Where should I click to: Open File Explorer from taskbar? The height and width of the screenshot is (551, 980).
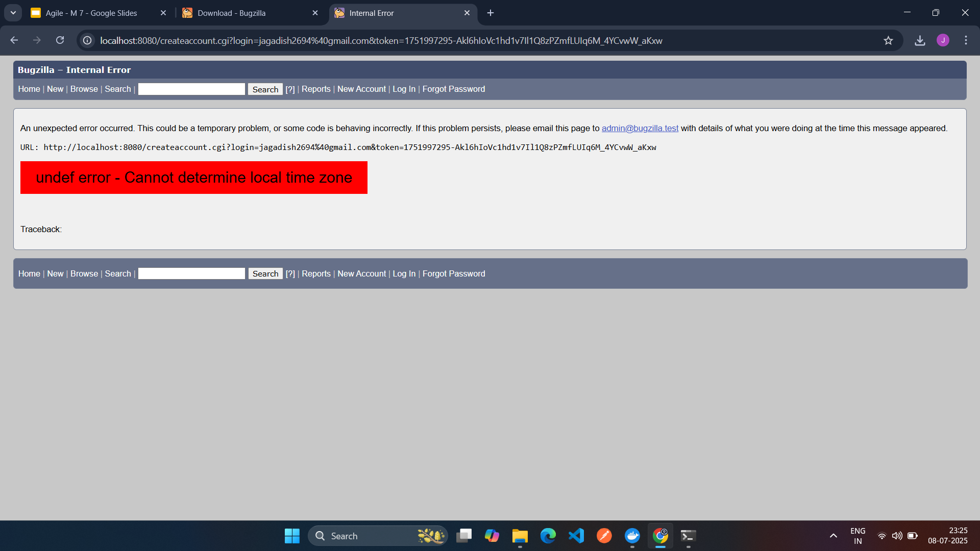pos(520,536)
